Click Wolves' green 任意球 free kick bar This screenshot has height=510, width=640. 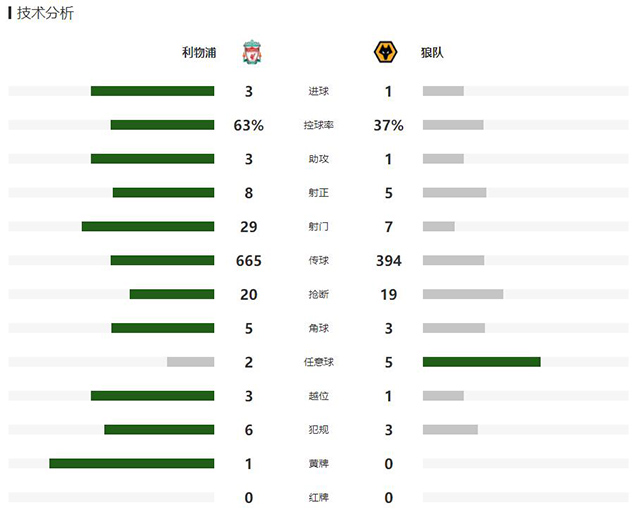pyautogui.click(x=481, y=362)
